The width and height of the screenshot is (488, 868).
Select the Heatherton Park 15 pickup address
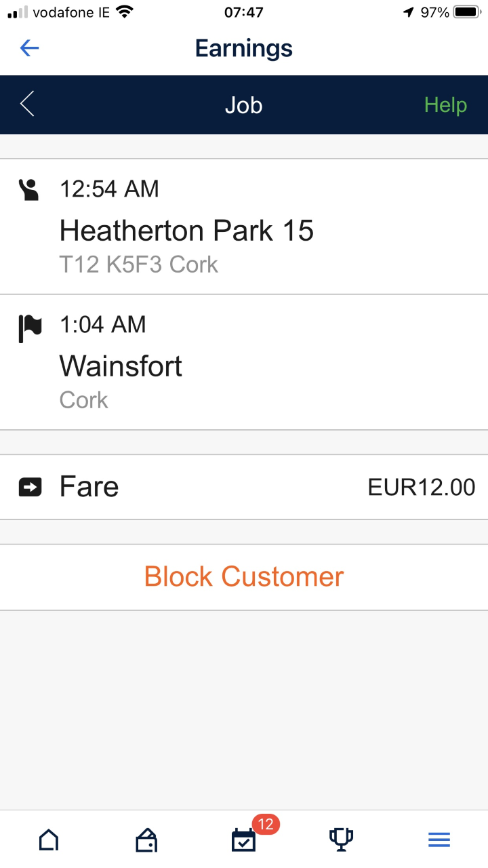(x=186, y=231)
